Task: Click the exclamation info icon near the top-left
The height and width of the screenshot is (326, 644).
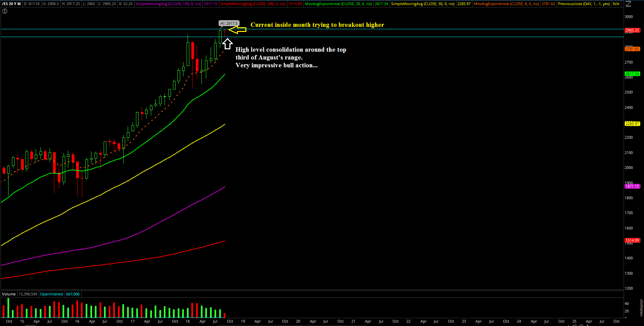Action: pos(5,11)
